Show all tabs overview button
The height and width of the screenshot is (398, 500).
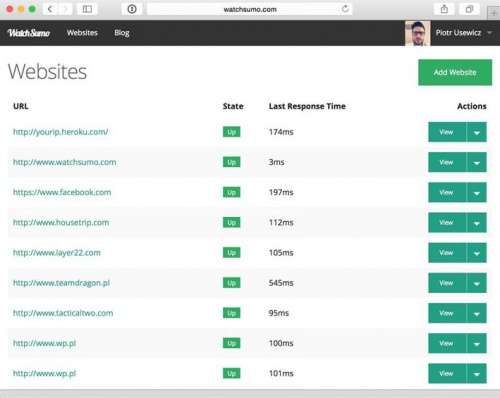469,9
